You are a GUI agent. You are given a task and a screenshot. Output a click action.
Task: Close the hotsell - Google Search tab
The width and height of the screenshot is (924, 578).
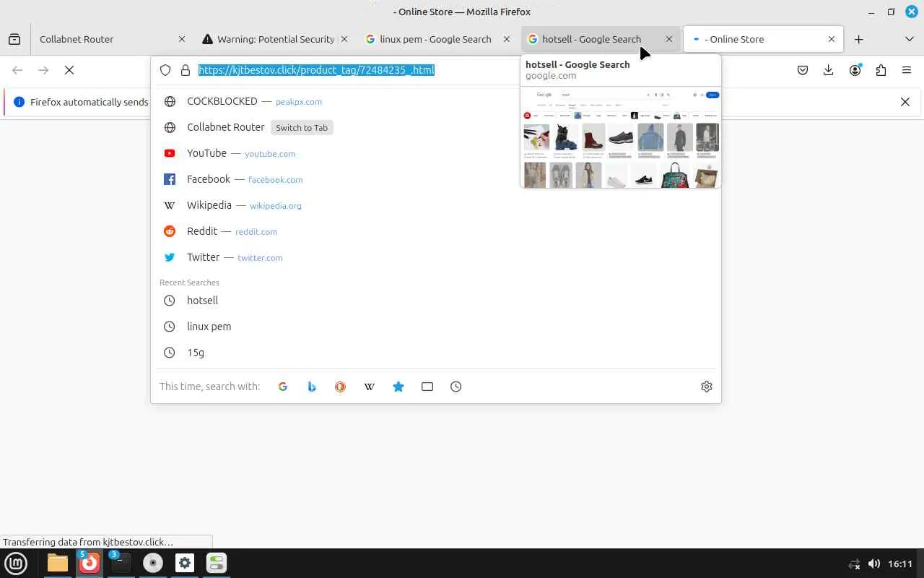click(x=668, y=39)
